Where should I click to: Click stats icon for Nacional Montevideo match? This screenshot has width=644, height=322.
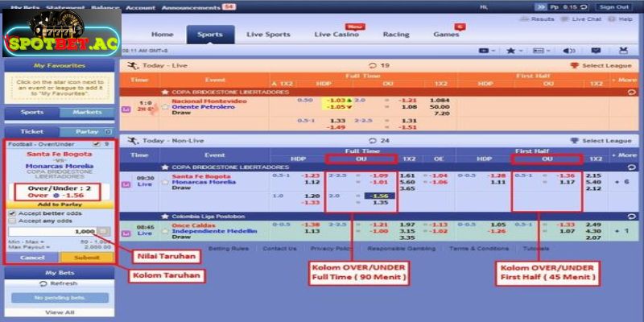tap(126, 109)
